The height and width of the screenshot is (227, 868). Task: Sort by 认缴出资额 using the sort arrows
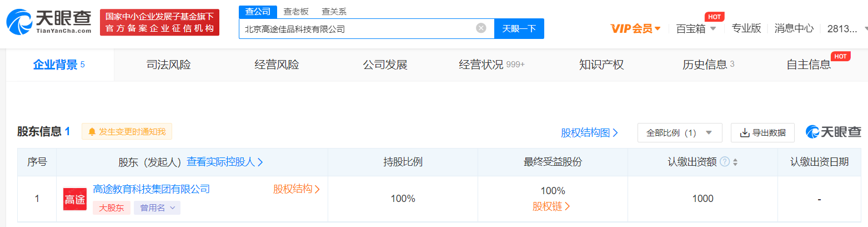pos(735,162)
